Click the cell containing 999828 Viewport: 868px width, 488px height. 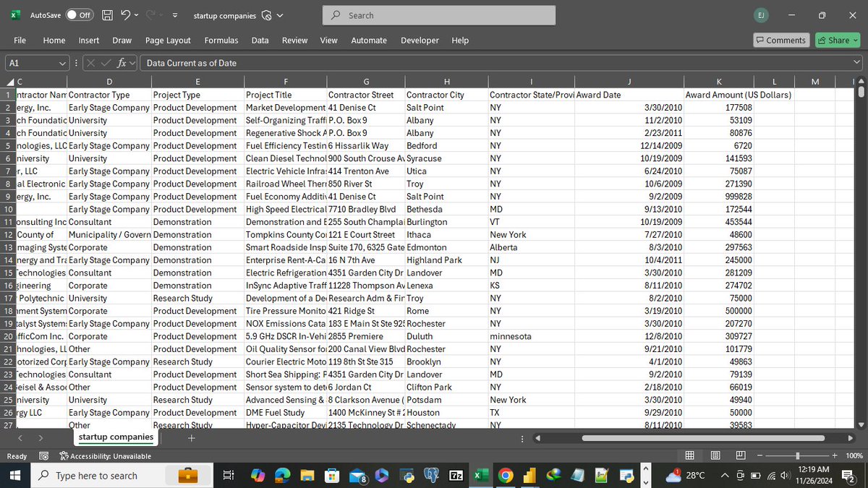tap(718, 197)
